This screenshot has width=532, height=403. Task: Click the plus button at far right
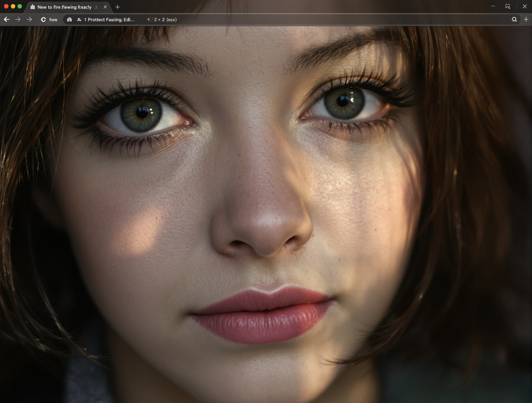tap(526, 20)
